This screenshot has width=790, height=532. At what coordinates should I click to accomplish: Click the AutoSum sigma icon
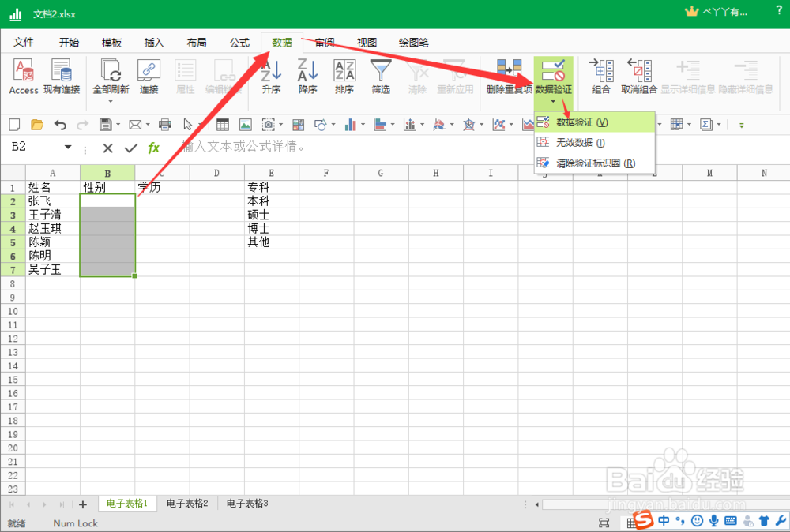click(705, 125)
